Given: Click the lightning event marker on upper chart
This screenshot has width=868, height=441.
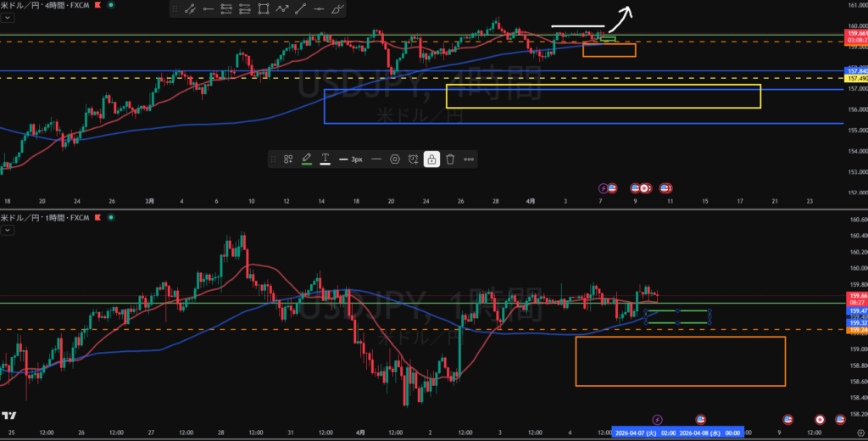Looking at the screenshot, I should coord(604,187).
